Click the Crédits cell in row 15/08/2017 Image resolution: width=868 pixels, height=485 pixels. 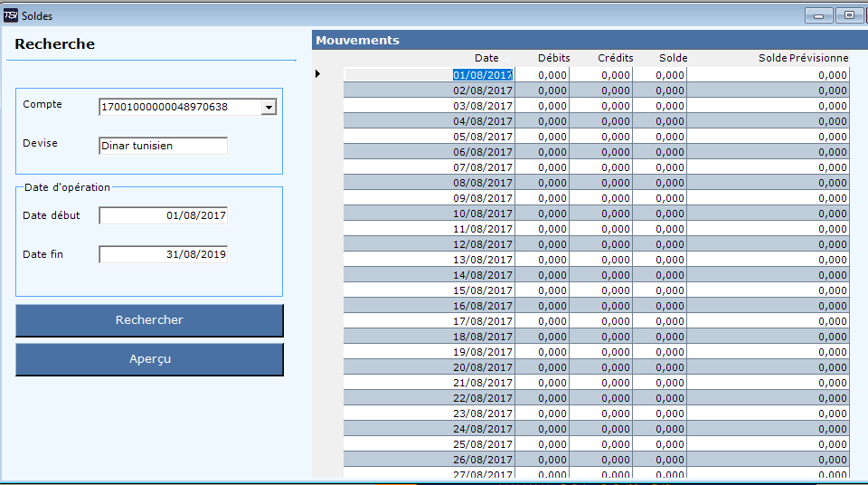pos(600,290)
